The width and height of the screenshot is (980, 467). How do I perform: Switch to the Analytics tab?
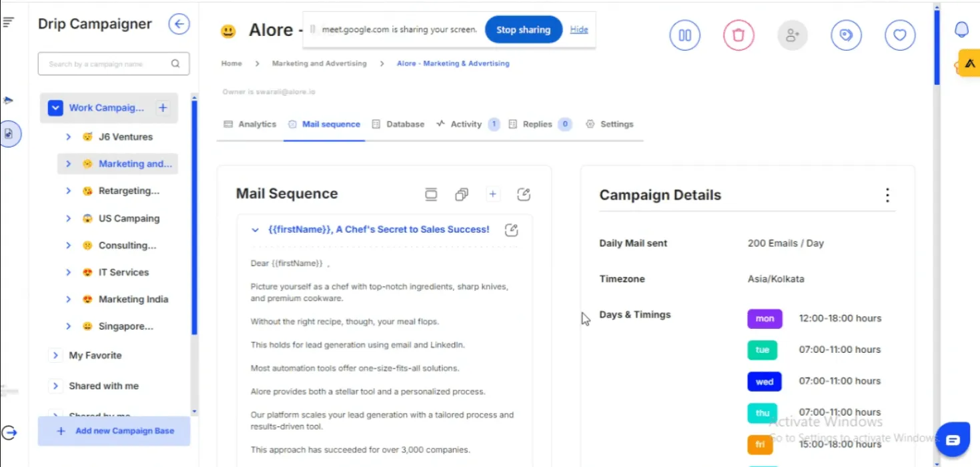tap(250, 124)
